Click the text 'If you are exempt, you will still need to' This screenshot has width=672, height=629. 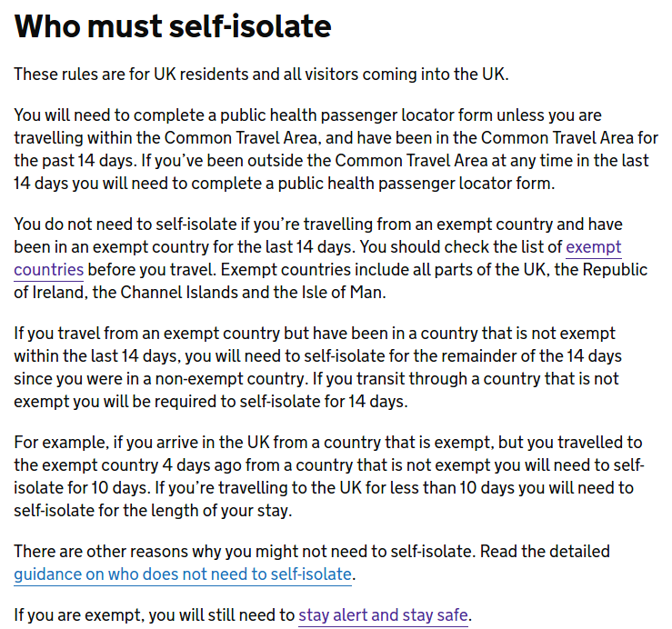click(155, 614)
